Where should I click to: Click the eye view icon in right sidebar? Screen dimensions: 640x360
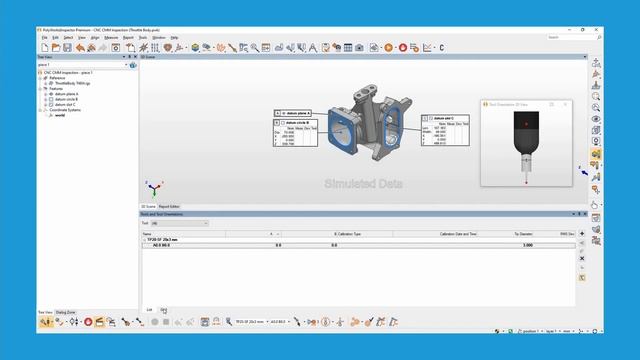pos(596,119)
